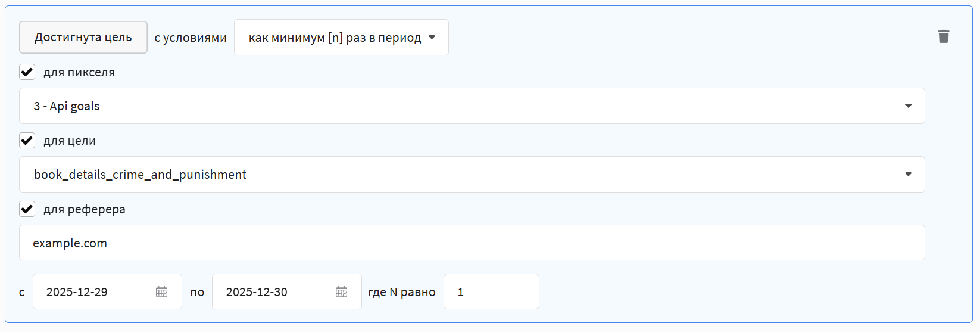Toggle the 'для цели' checkbox
Screen dimensions: 980x332
(x=27, y=141)
